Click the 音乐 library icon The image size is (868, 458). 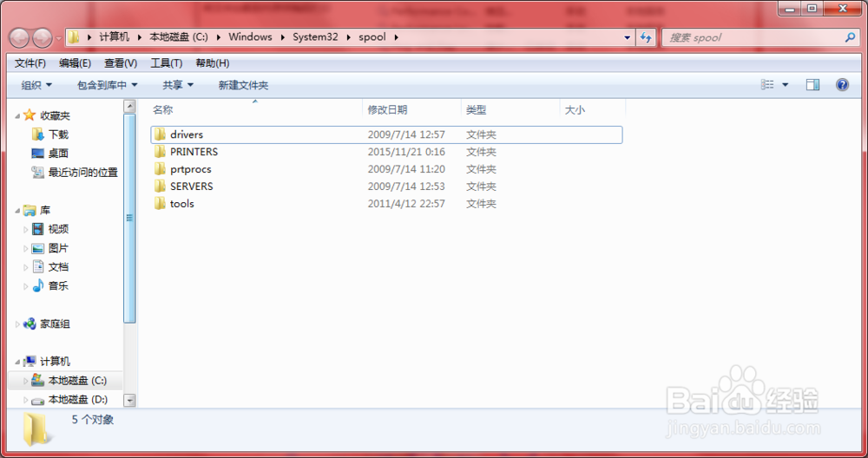tap(37, 285)
